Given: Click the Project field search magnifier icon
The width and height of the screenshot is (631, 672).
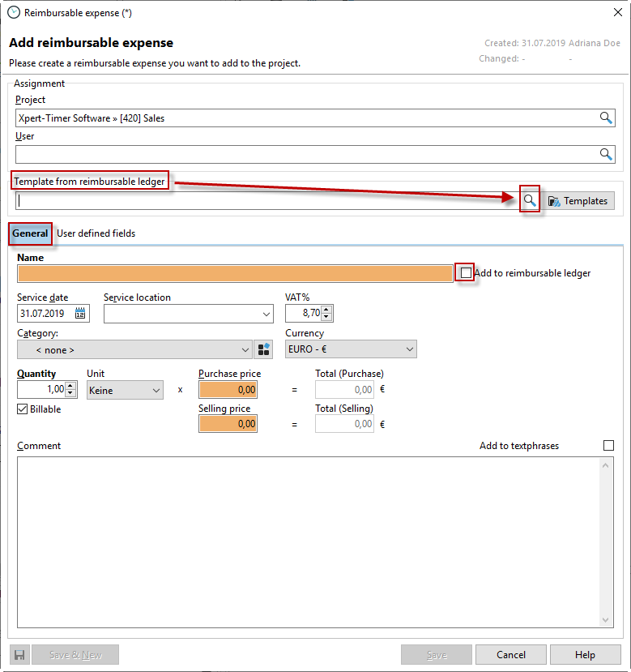Looking at the screenshot, I should tap(606, 118).
